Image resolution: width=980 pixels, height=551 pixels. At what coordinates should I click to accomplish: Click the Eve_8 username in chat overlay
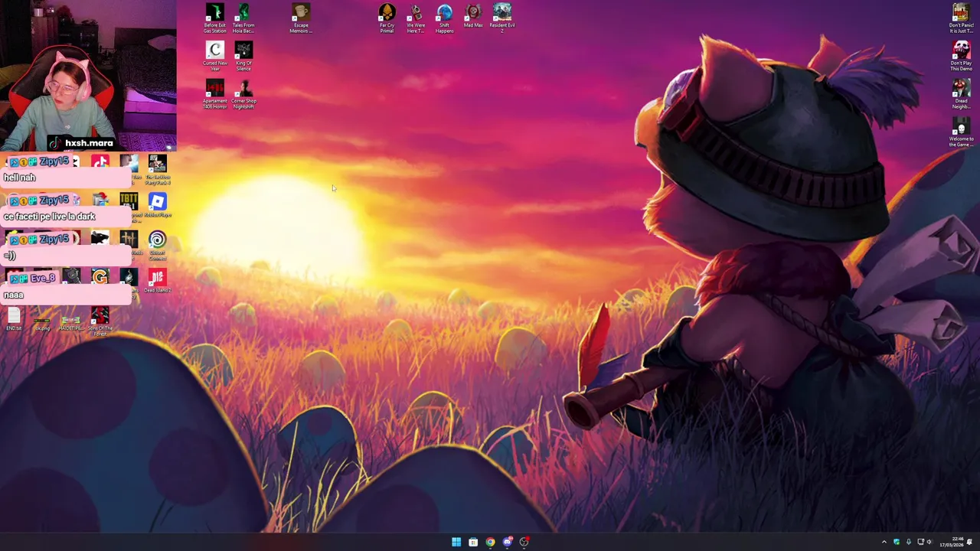click(x=43, y=279)
